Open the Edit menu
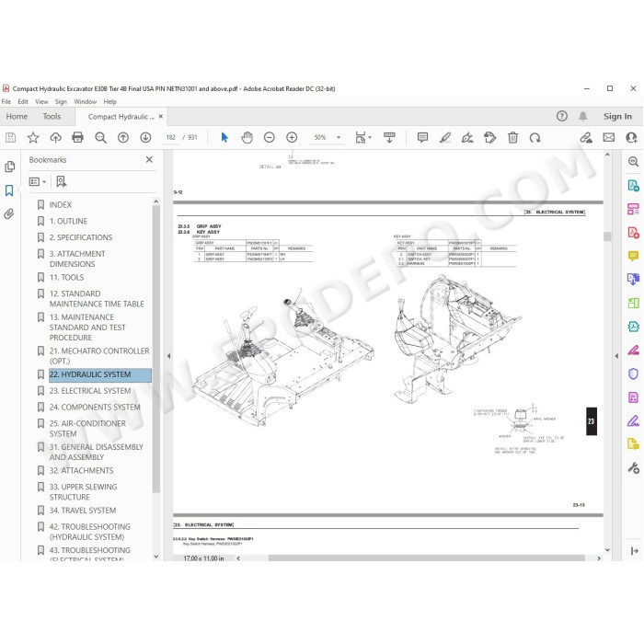 click(23, 101)
